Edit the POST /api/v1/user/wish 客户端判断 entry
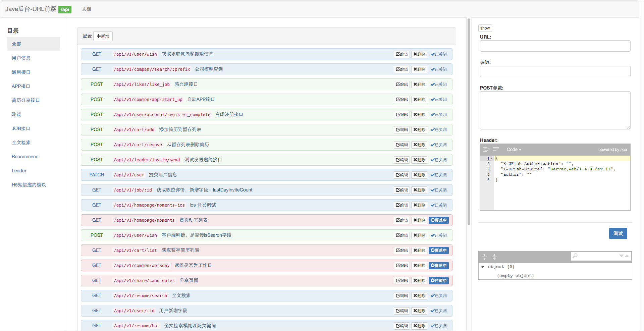Image resolution: width=644 pixels, height=331 pixels. (x=402, y=235)
